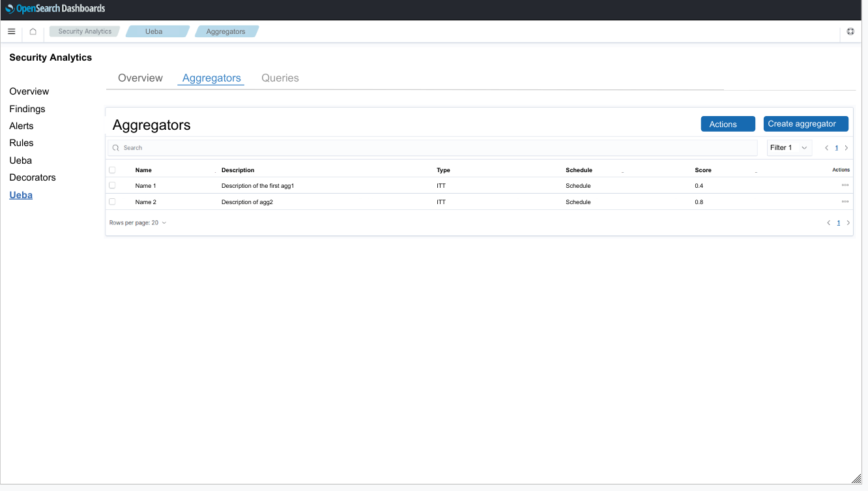Expand the Actions dropdown button
Image resolution: width=868 pixels, height=491 pixels.
(x=728, y=123)
